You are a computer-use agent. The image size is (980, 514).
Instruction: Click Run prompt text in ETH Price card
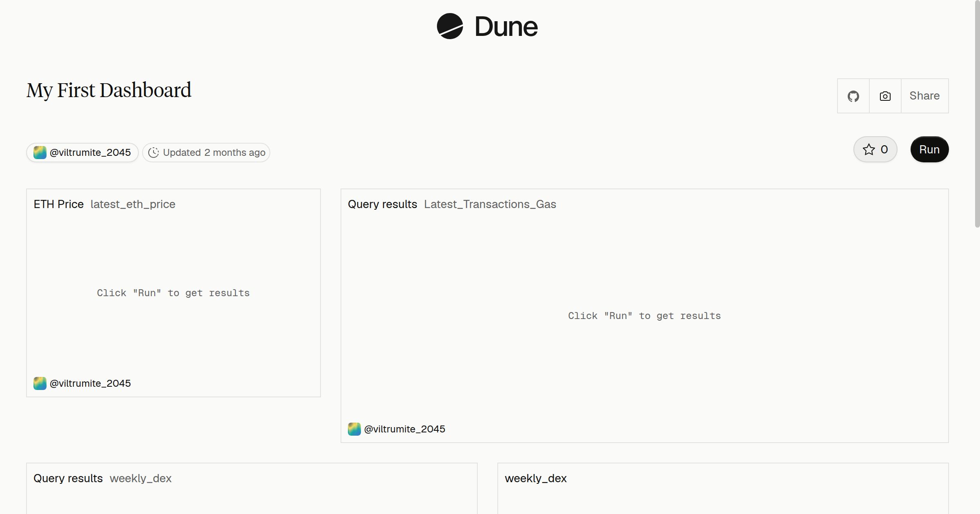173,293
